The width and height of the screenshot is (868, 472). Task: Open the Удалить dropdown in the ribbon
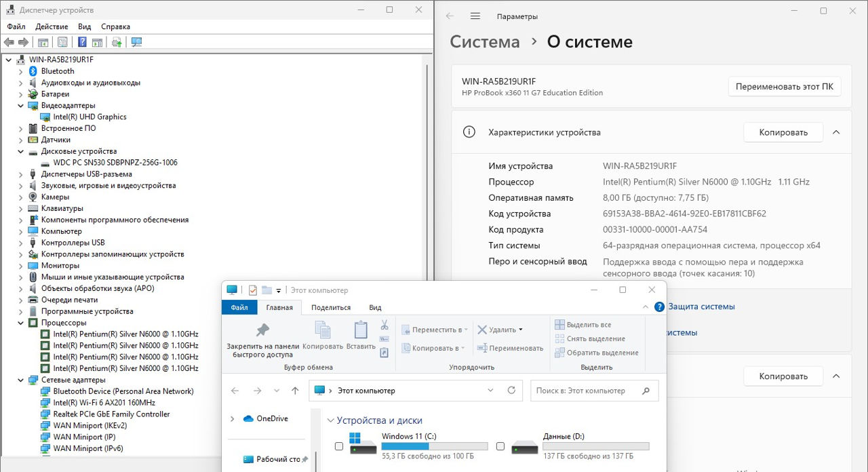point(521,330)
